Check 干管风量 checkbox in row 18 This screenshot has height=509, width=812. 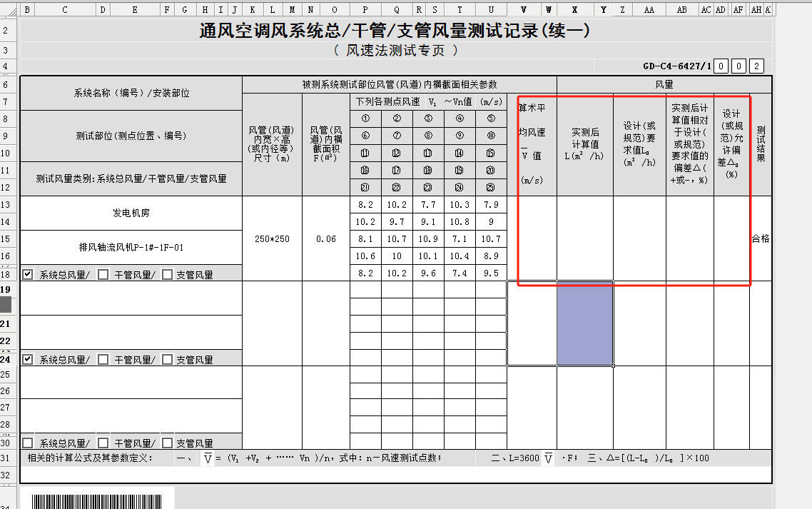point(103,274)
